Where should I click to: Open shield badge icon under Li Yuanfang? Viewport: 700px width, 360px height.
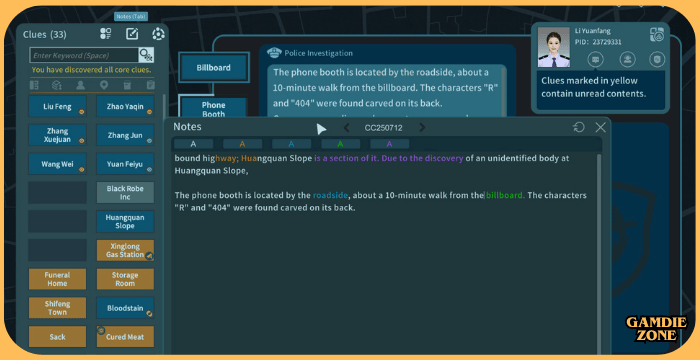(x=657, y=59)
